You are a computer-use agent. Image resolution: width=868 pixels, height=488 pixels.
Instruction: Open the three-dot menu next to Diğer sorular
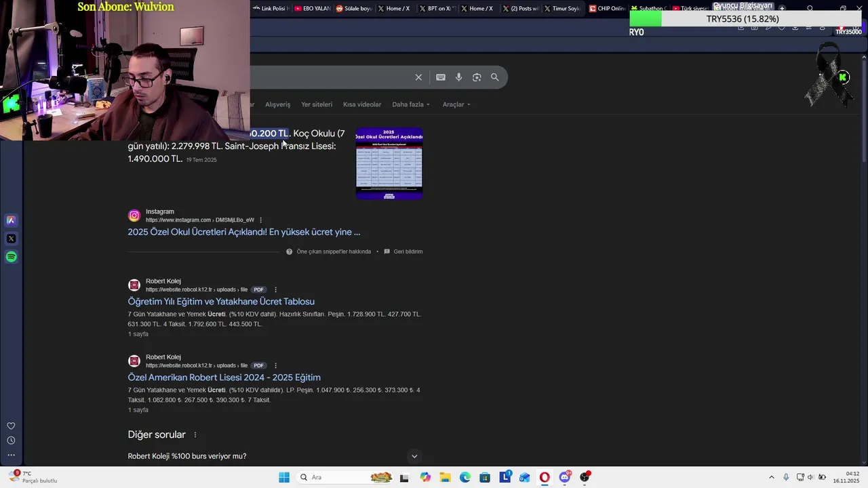tap(195, 435)
